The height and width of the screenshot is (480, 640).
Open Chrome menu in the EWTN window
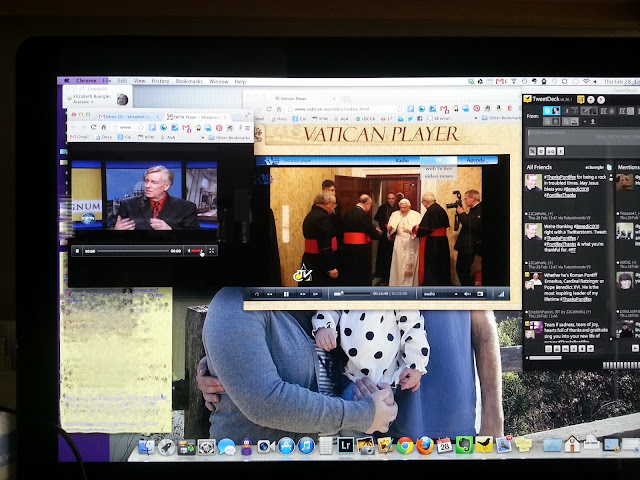247,128
